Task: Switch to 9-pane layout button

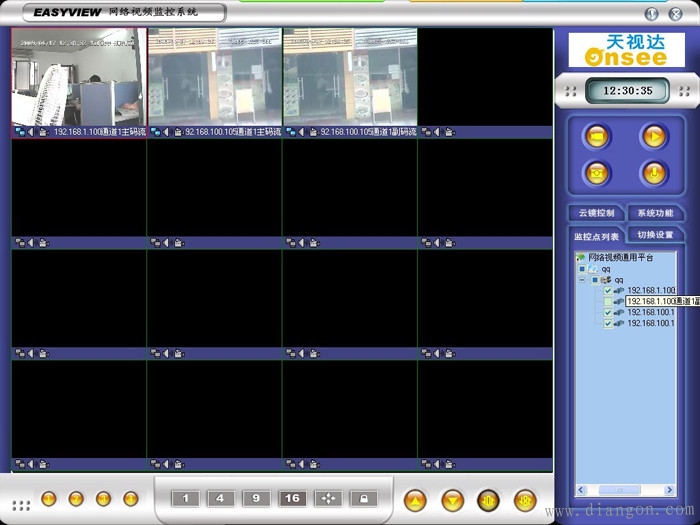Action: (256, 499)
